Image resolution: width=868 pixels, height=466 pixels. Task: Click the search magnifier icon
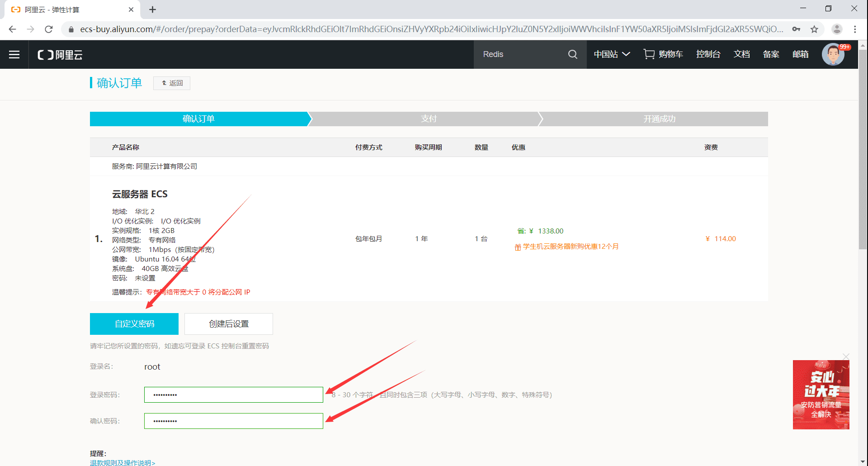573,54
